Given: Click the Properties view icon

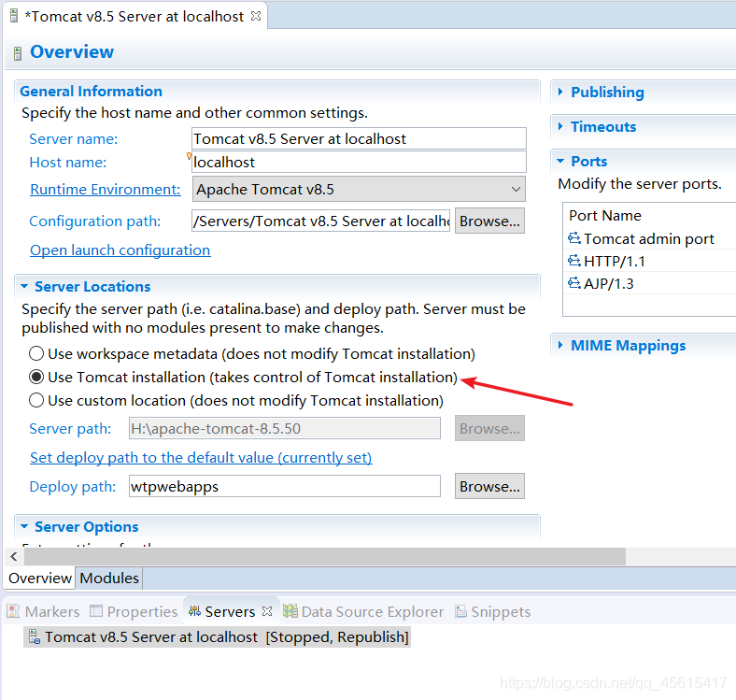Looking at the screenshot, I should pos(96,610).
